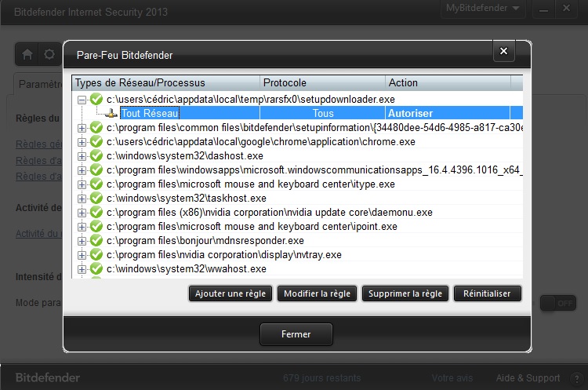Minimize the Bitdefender main window

pos(544,9)
